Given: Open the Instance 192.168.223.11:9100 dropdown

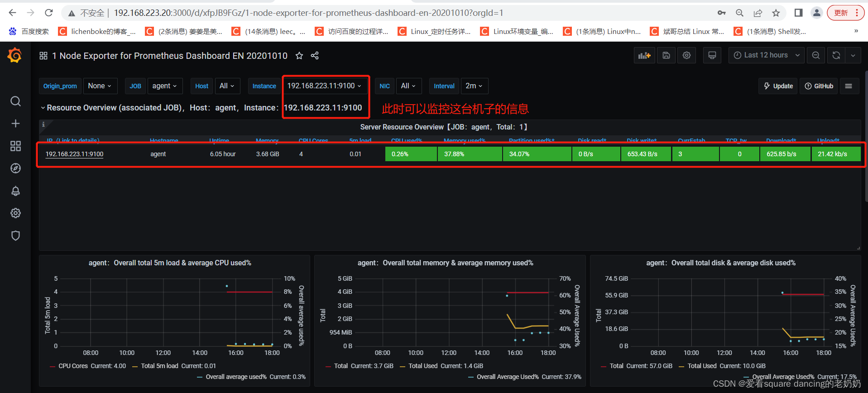Looking at the screenshot, I should coord(325,86).
